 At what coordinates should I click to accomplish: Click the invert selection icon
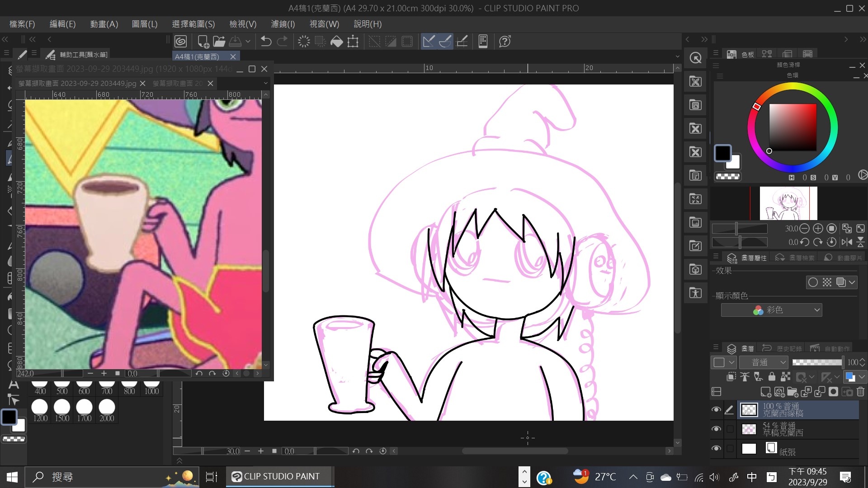pos(391,42)
